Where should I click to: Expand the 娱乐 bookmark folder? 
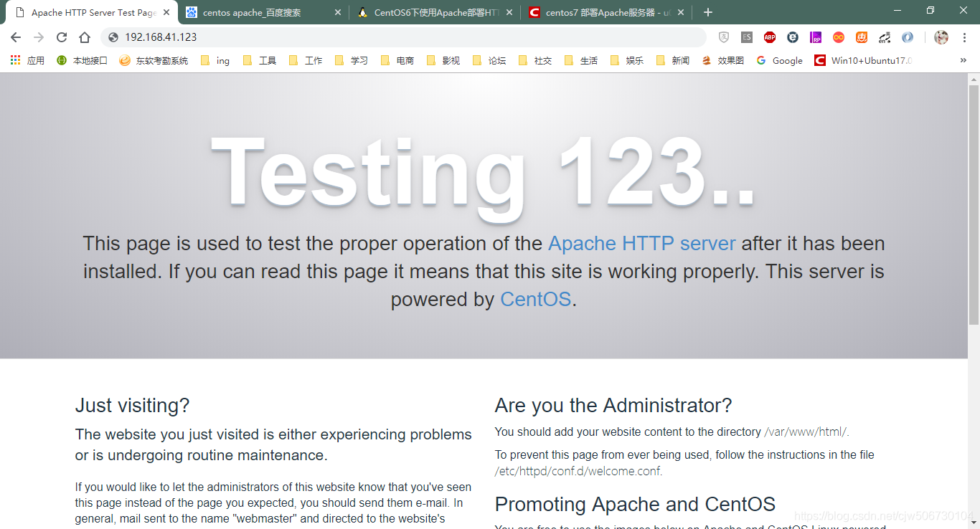pos(626,61)
